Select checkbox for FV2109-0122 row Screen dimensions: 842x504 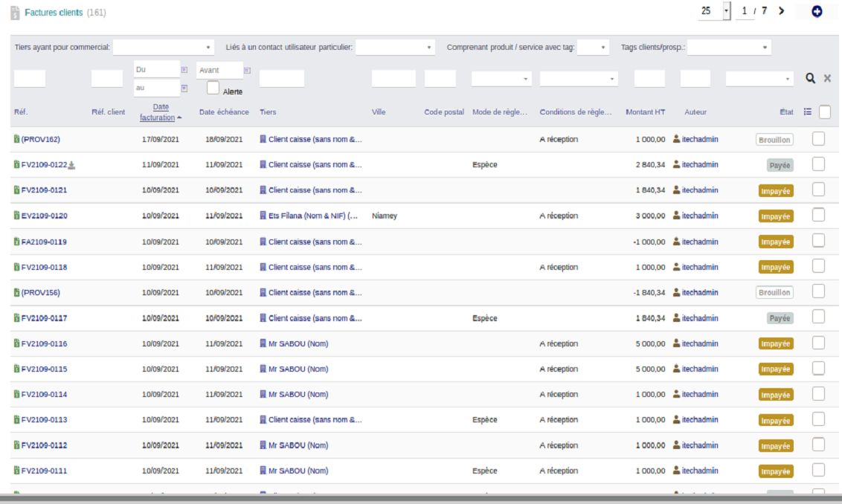click(818, 164)
